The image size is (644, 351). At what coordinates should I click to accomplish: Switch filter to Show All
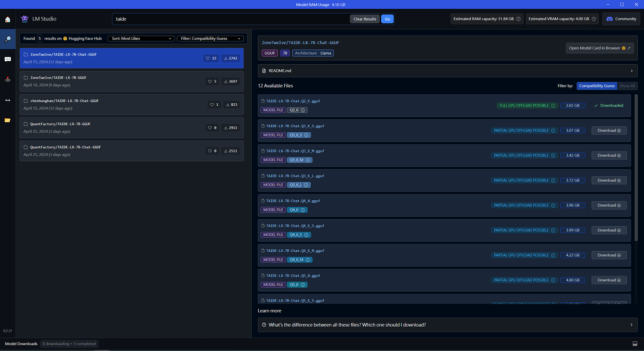click(627, 86)
